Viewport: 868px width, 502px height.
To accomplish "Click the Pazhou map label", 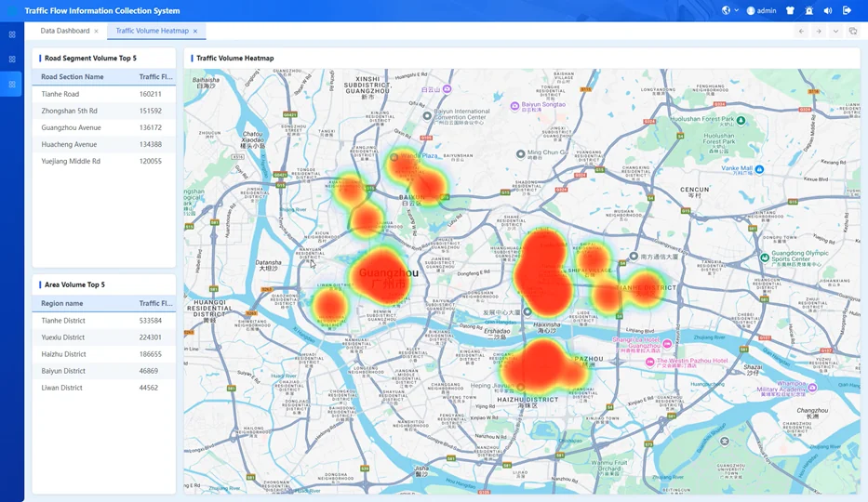I will click(589, 361).
